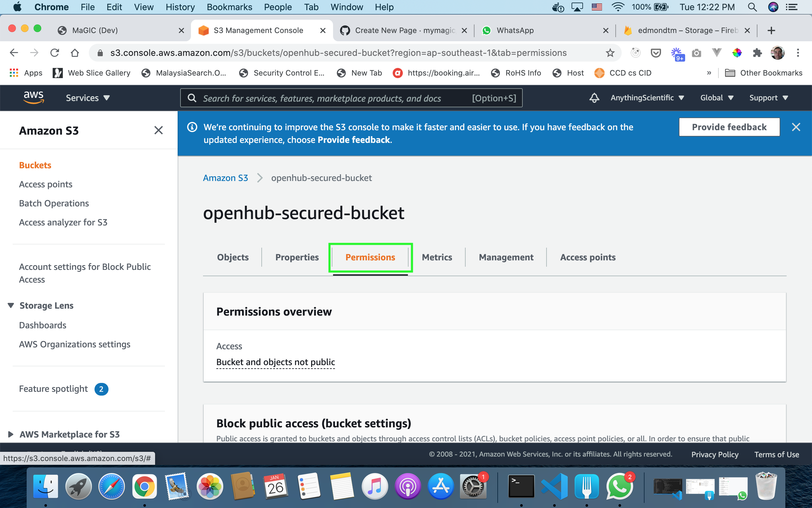Open Storage Lens Dashboards link
The height and width of the screenshot is (508, 812).
pos(43,325)
